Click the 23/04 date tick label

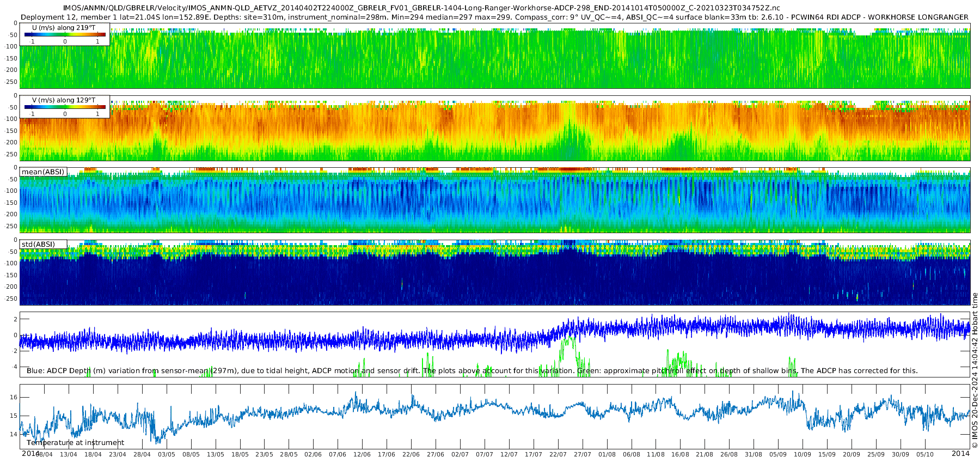[x=117, y=454]
